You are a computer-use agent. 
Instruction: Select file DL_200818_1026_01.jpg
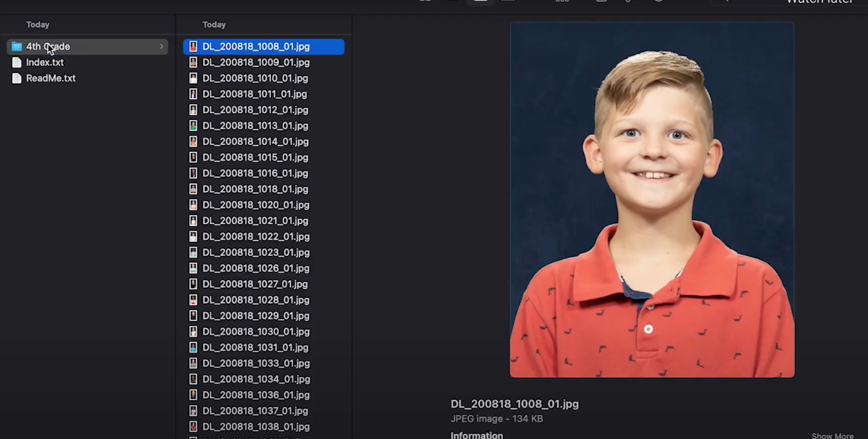pyautogui.click(x=256, y=268)
